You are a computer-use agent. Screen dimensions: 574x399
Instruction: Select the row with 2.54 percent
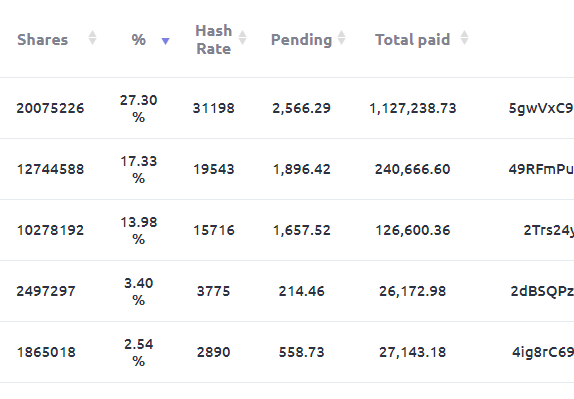tap(287, 353)
